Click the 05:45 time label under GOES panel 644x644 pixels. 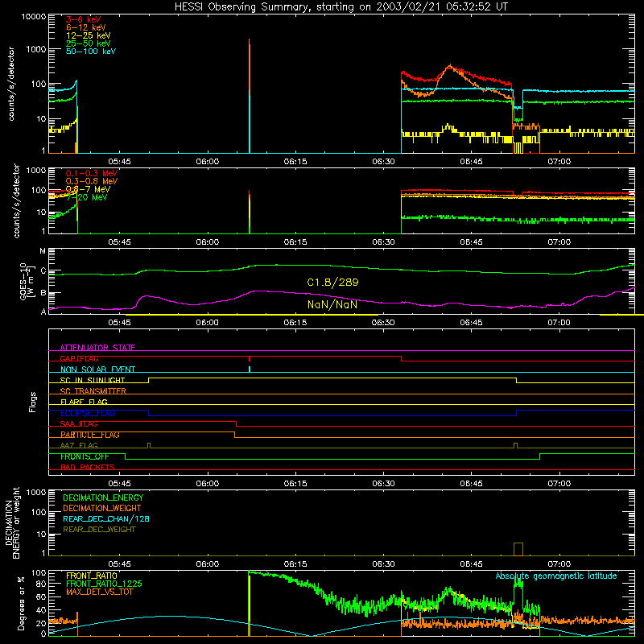click(119, 323)
